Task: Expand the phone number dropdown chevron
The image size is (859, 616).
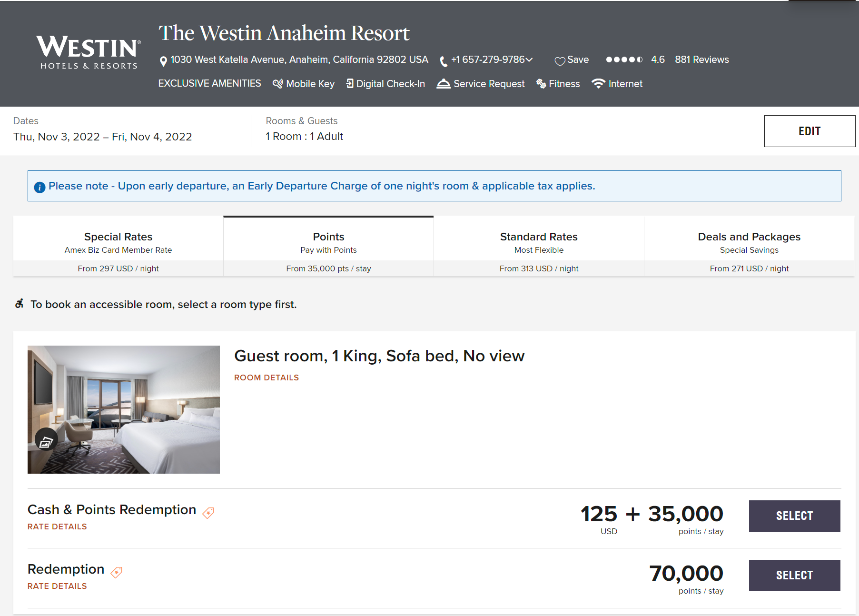Action: [x=529, y=60]
